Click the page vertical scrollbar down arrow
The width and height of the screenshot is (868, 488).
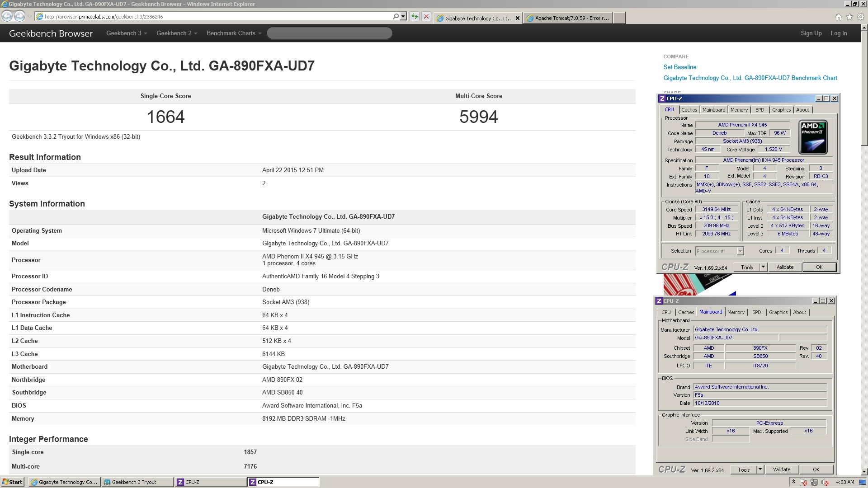pyautogui.click(x=864, y=471)
